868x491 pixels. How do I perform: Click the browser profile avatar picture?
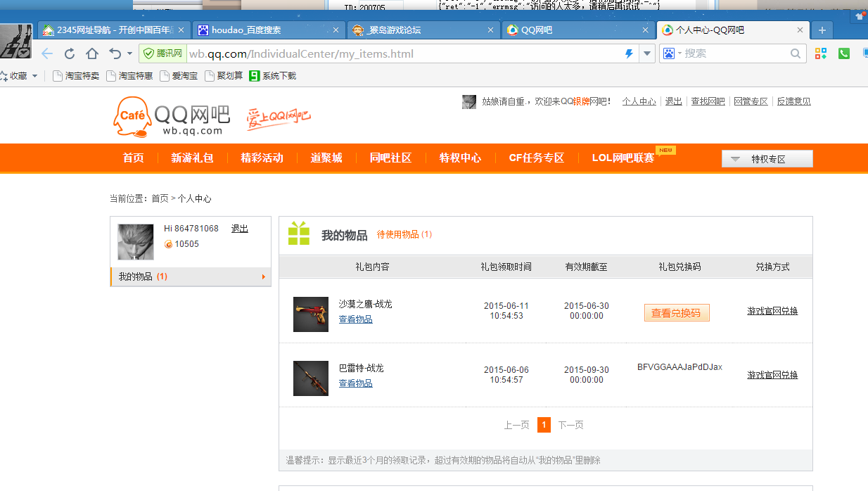pyautogui.click(x=16, y=41)
